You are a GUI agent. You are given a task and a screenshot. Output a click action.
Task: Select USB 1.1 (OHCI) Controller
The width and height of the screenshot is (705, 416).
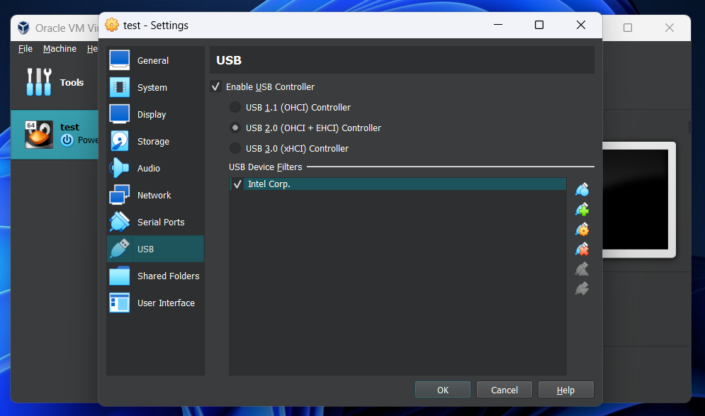pos(235,107)
